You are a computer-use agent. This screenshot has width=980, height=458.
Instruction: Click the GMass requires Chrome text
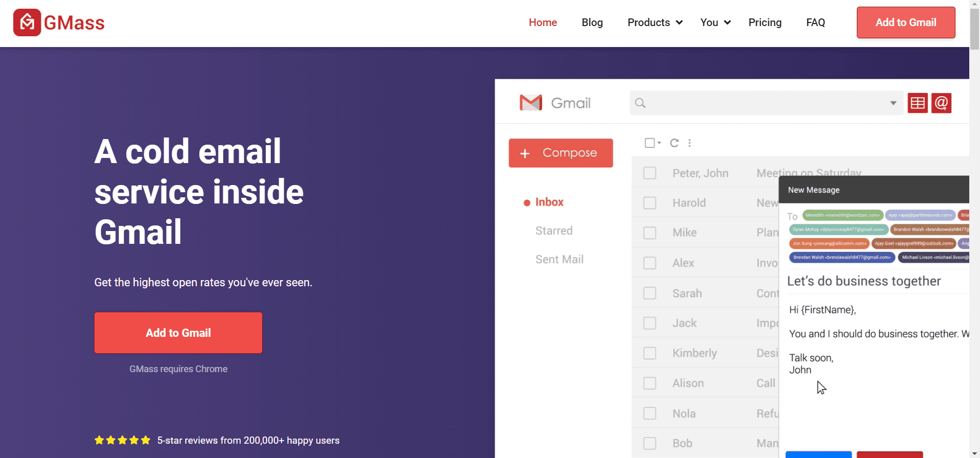(178, 369)
